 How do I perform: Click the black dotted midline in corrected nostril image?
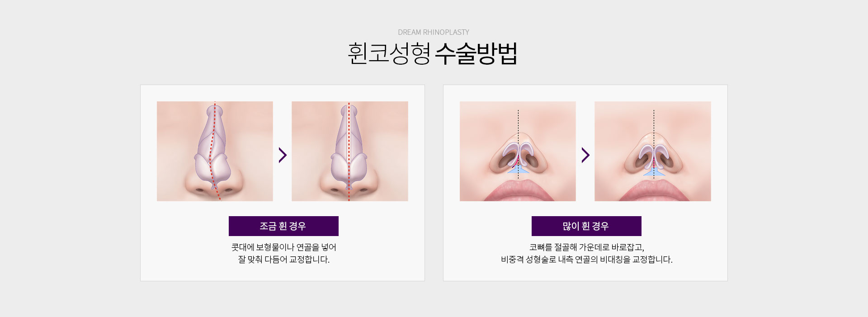(x=654, y=144)
